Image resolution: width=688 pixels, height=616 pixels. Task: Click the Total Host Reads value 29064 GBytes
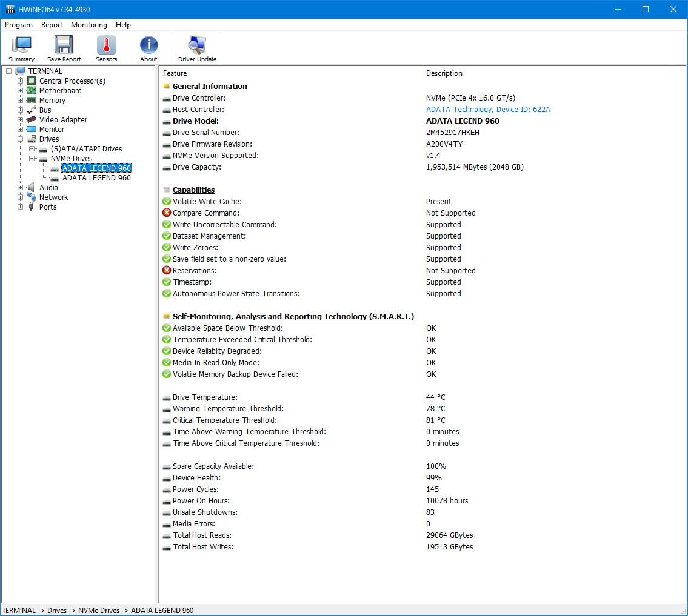click(x=449, y=535)
